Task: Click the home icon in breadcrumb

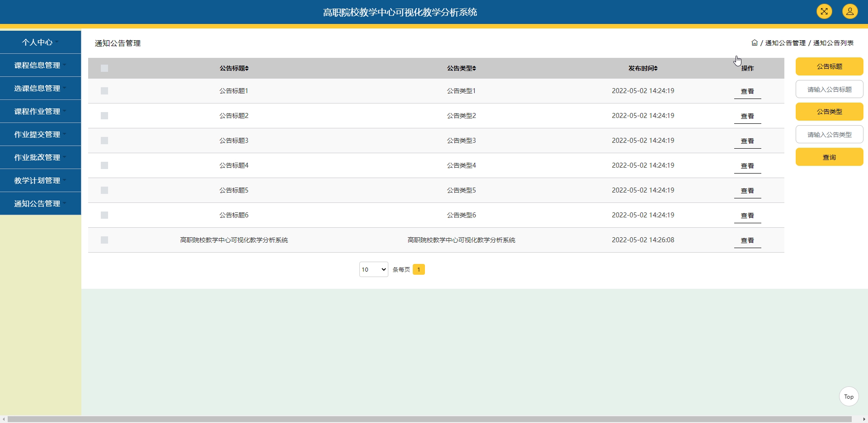Action: [x=755, y=43]
